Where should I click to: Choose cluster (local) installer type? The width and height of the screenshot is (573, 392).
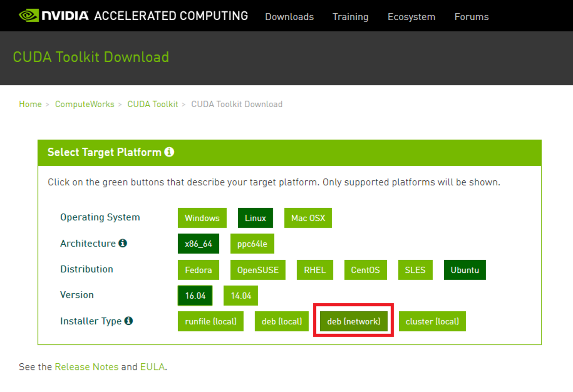pos(432,321)
